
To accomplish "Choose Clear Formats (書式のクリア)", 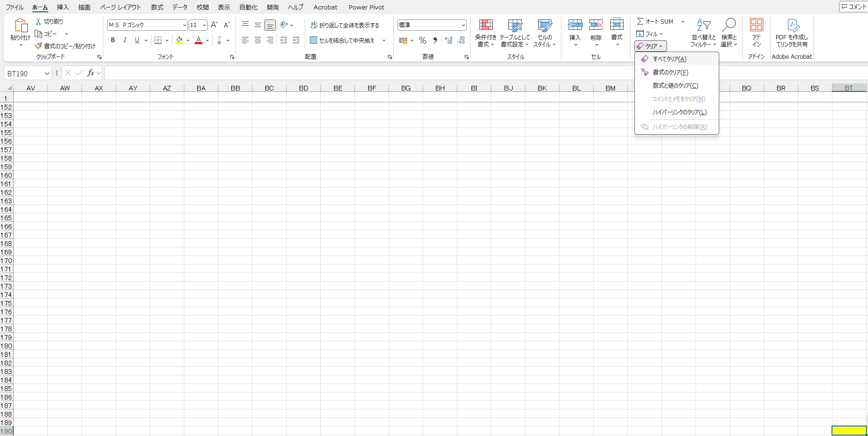I will 677,73.
